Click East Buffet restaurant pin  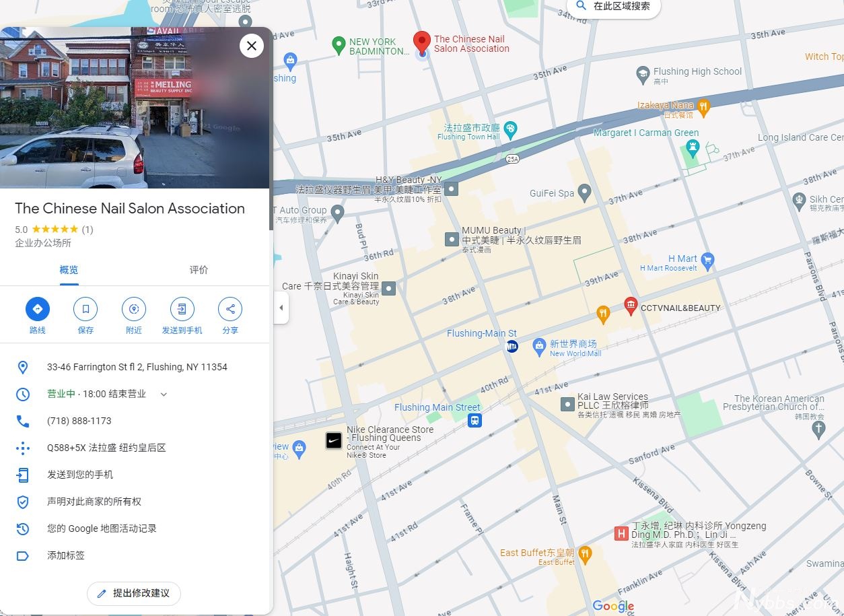click(x=585, y=554)
